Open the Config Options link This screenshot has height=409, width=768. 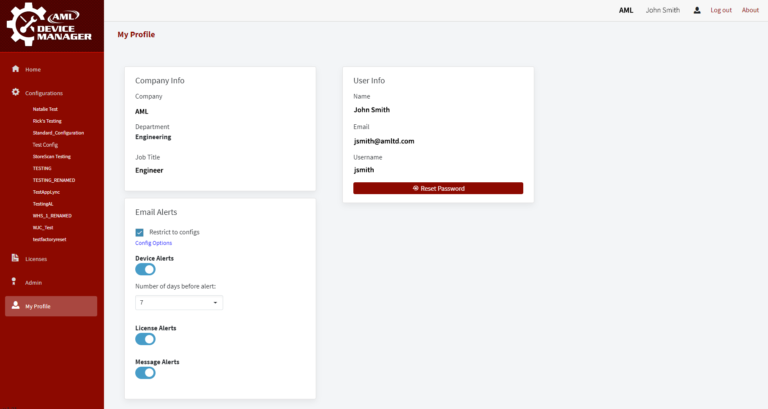pos(153,243)
